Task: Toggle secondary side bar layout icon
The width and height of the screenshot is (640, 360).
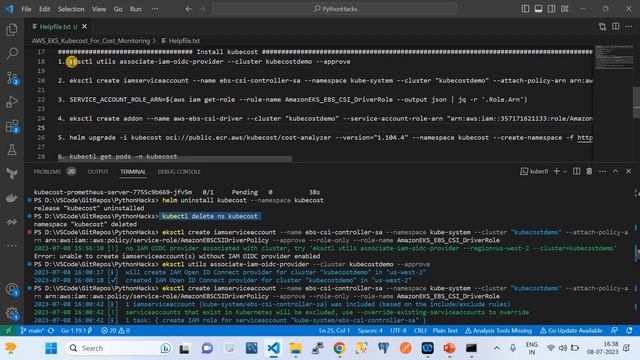Action: [x=551, y=9]
